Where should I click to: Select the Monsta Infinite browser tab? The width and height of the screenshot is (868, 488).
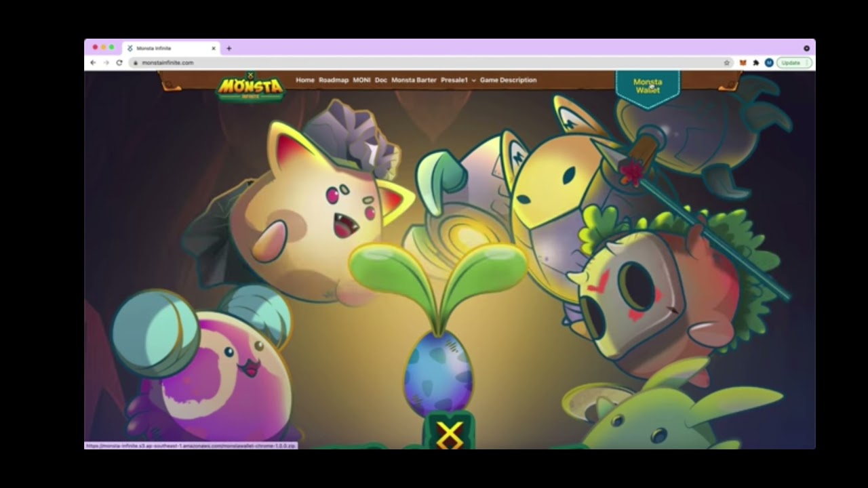pos(172,48)
